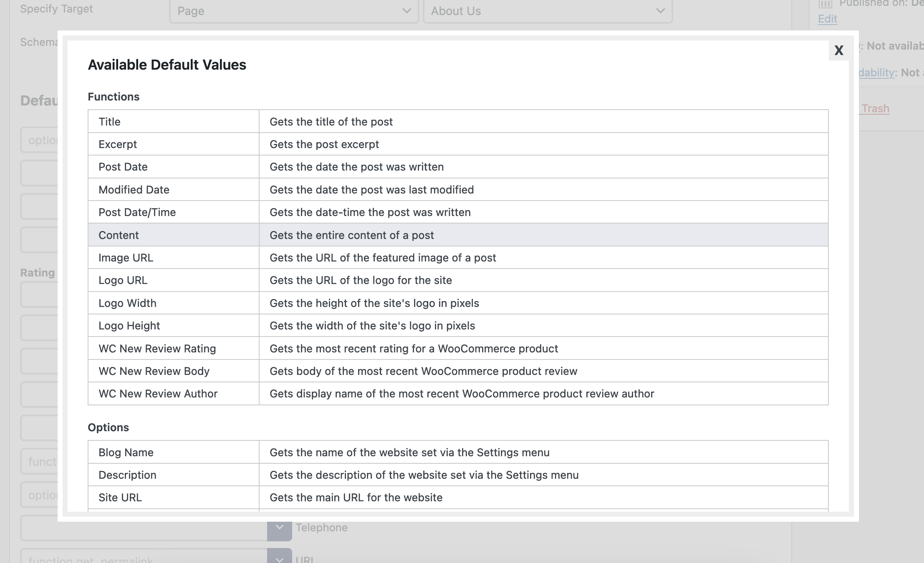Click 'Gets the description of the website' text
Screen dimensions: 924x563
tap(424, 475)
